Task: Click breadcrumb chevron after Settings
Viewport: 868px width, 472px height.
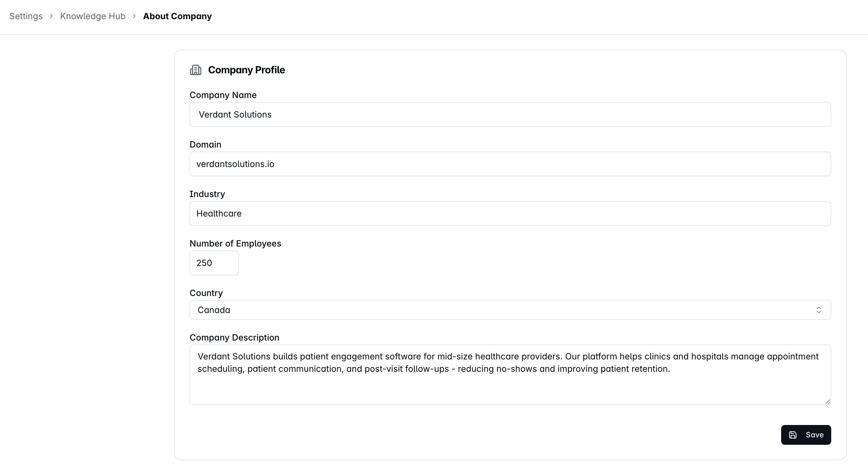Action: click(51, 16)
